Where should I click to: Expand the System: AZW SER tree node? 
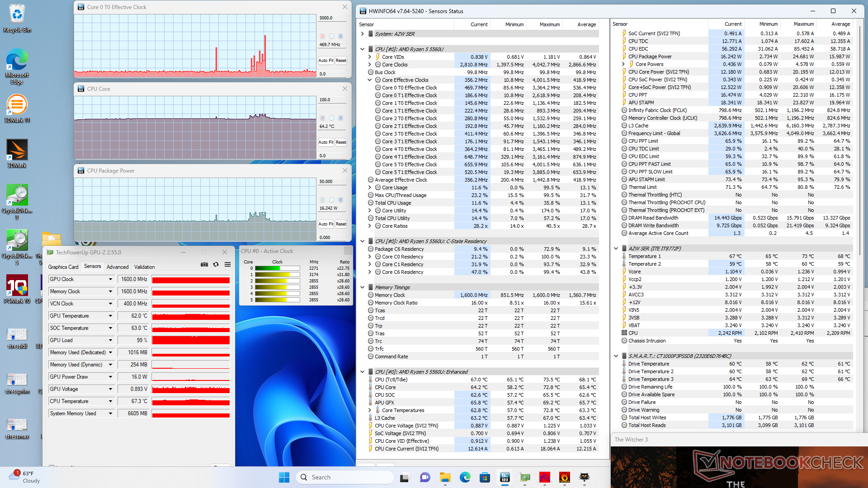tap(362, 34)
